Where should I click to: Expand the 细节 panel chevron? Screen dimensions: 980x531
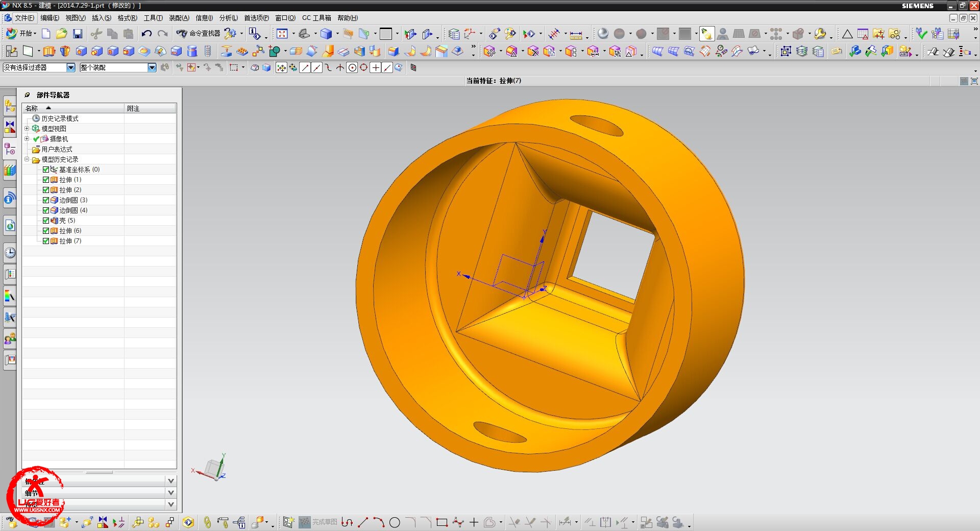pyautogui.click(x=171, y=493)
